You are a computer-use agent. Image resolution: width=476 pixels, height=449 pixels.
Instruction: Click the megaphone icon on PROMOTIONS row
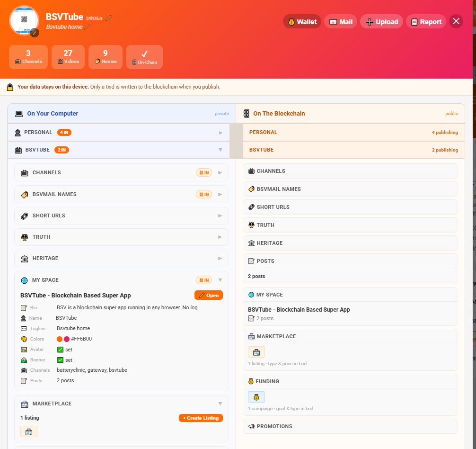[251, 426]
